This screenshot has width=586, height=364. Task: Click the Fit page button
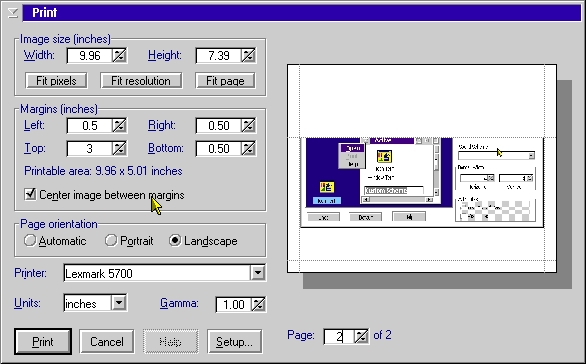(225, 81)
